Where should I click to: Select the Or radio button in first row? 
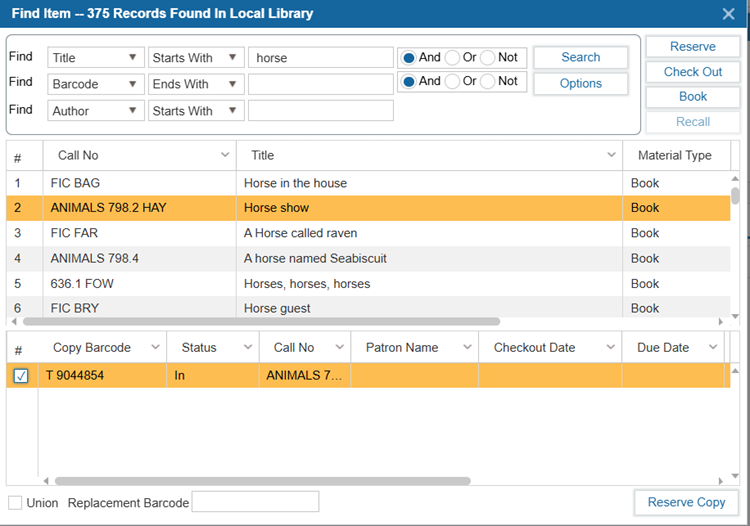coord(452,57)
